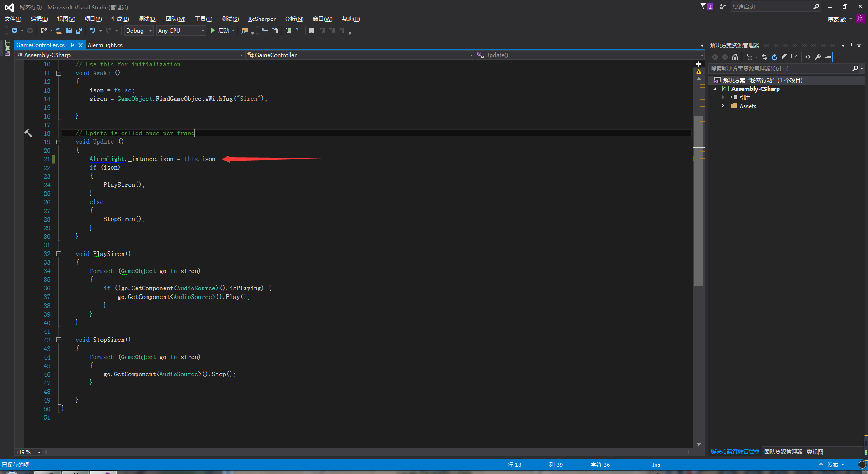Click the Find in Files toolbar icon
868x474 pixels.
[x=245, y=31]
